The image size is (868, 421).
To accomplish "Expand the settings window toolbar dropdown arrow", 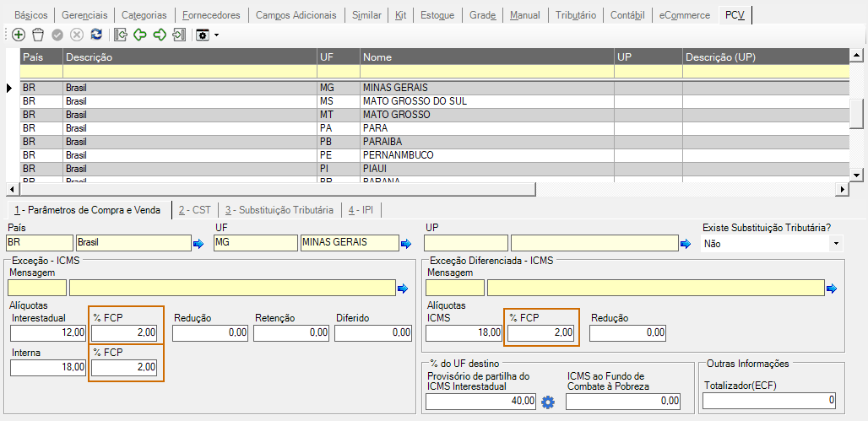I will click(x=216, y=35).
